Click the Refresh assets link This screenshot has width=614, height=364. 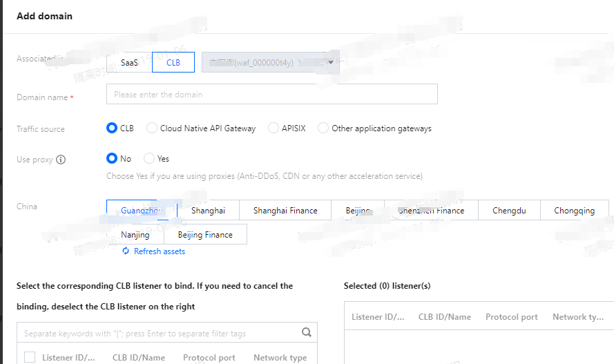159,251
